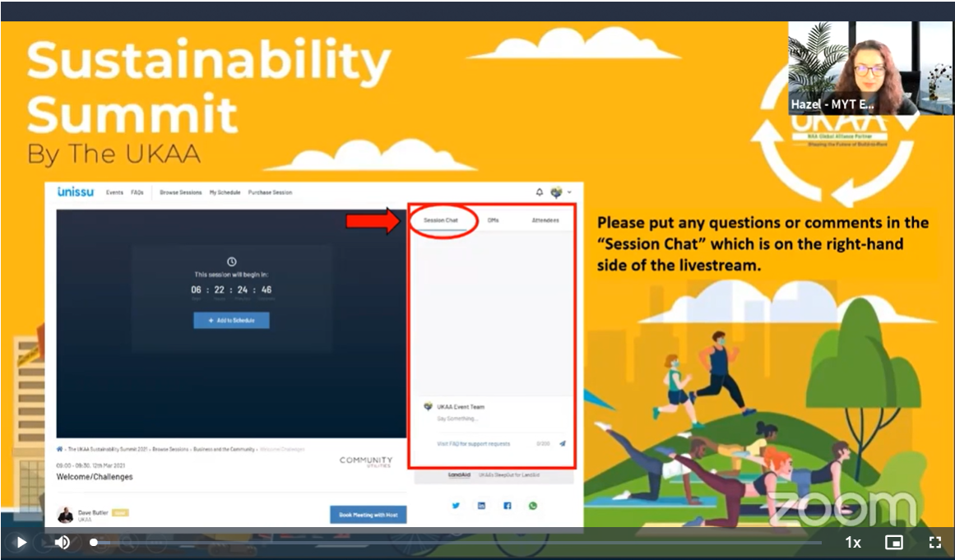The height and width of the screenshot is (560, 955).
Task: Play the video
Action: (x=21, y=543)
